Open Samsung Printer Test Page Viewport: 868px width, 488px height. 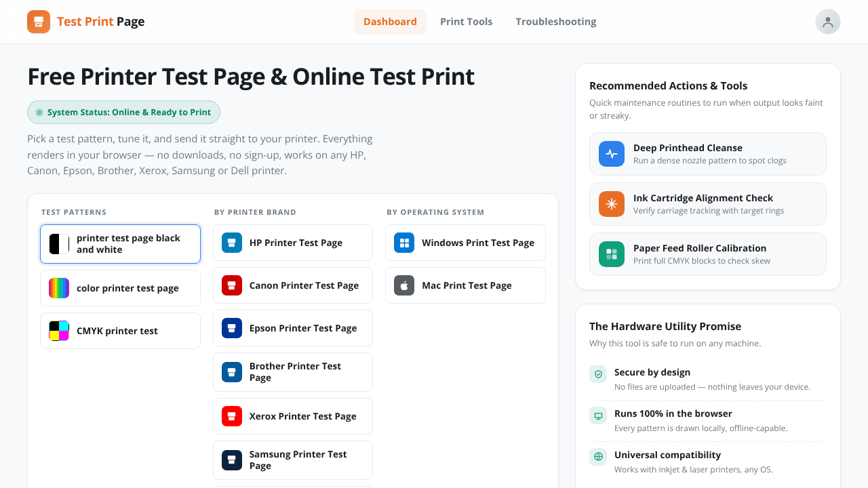pyautogui.click(x=293, y=460)
